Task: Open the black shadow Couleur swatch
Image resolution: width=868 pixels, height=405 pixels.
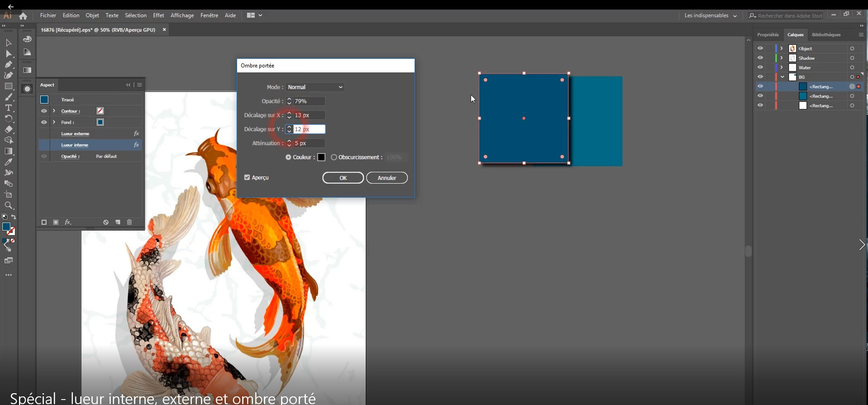Action: [x=321, y=157]
